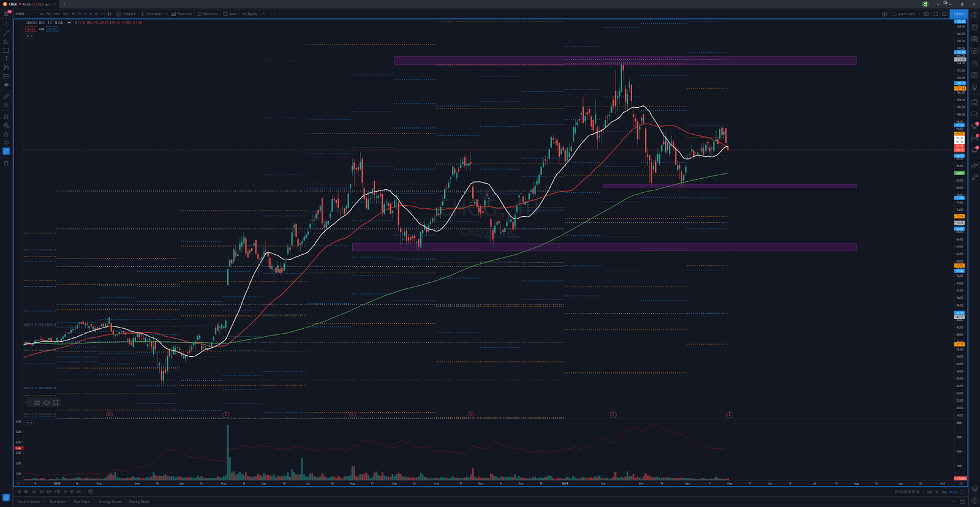This screenshot has height=507, width=980.
Task: Open the calendar panel icon
Action: pos(974,75)
